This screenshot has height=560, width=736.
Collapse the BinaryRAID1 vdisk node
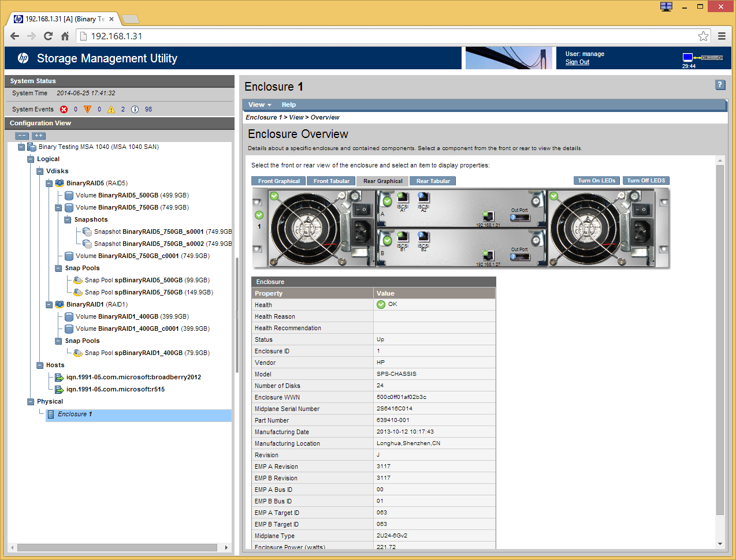pos(49,305)
